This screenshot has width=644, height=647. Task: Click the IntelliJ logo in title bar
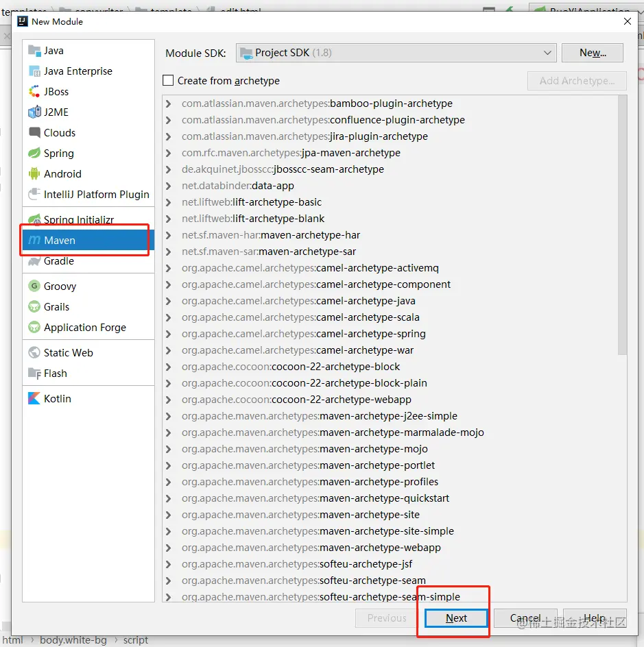click(x=23, y=21)
